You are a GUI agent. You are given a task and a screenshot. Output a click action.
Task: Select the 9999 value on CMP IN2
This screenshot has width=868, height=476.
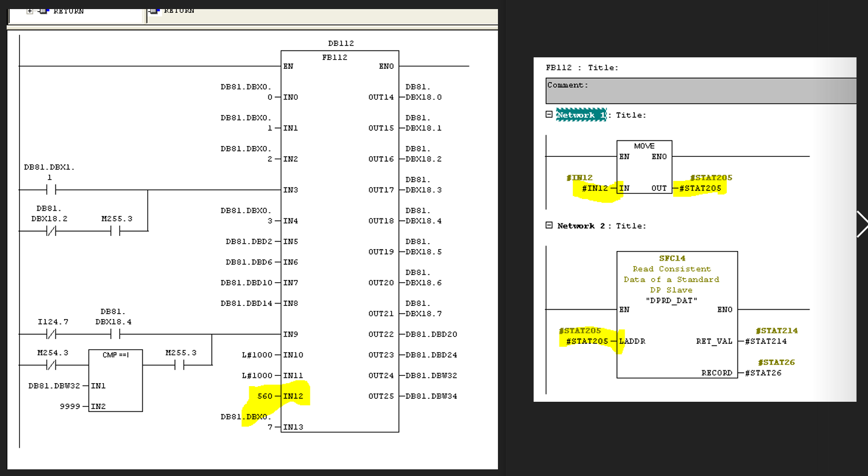70,407
